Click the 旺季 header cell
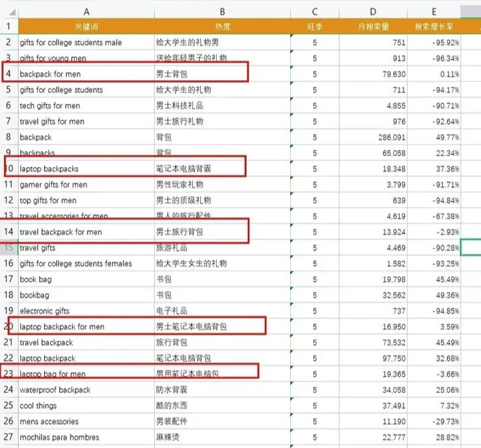Image resolution: width=481 pixels, height=448 pixels. [x=315, y=26]
